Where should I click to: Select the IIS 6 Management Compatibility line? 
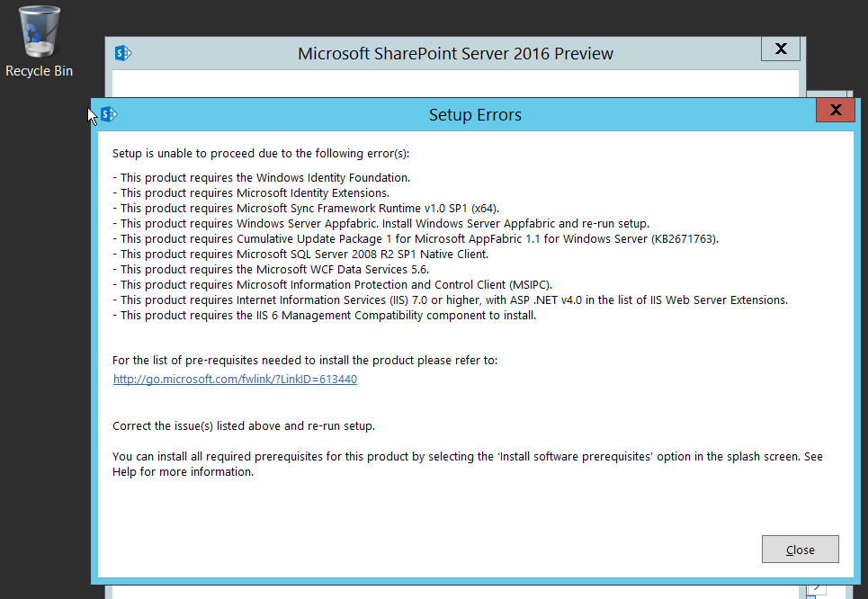(325, 316)
